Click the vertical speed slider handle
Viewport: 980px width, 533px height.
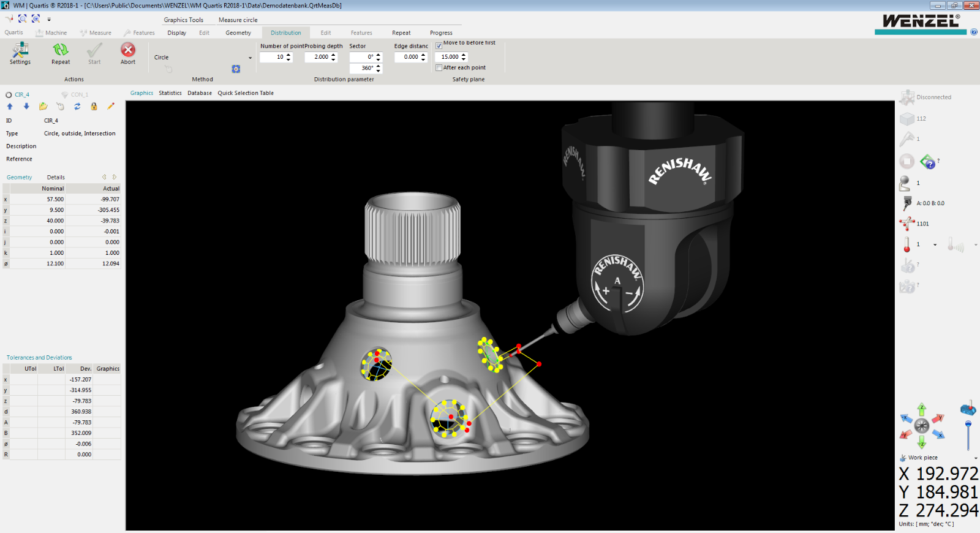tap(968, 424)
